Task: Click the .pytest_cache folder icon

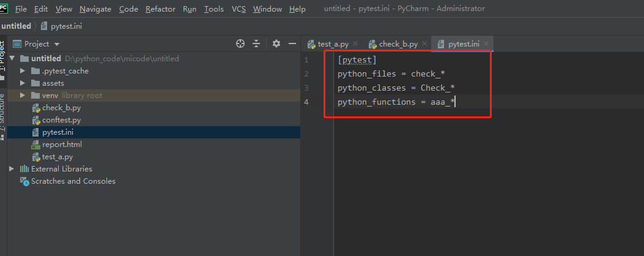Action: (35, 71)
